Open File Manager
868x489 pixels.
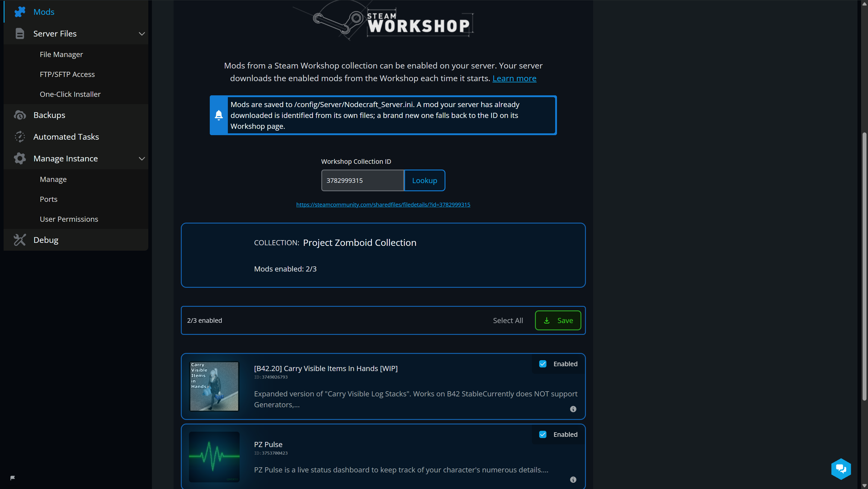tap(61, 54)
